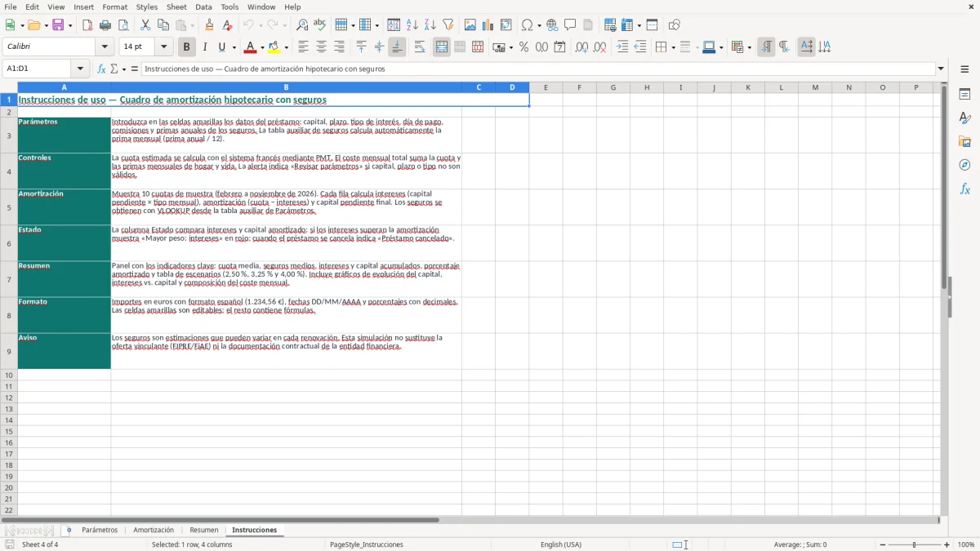
Task: Click Format as Date icon
Action: [x=560, y=47]
